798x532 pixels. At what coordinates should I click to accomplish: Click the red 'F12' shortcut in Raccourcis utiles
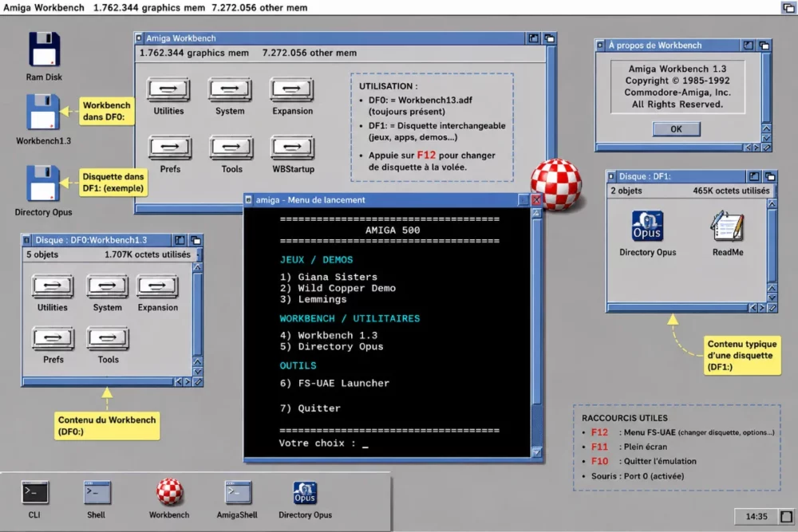[x=599, y=432]
